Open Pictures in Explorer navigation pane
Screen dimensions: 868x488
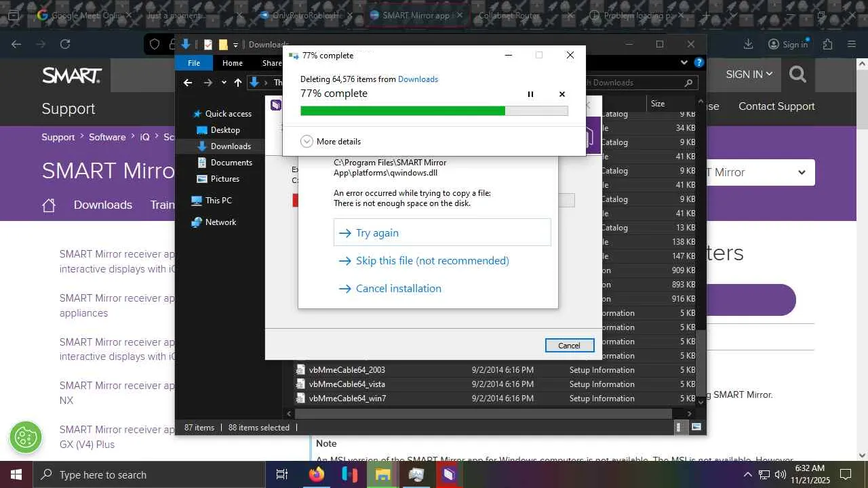218,179
